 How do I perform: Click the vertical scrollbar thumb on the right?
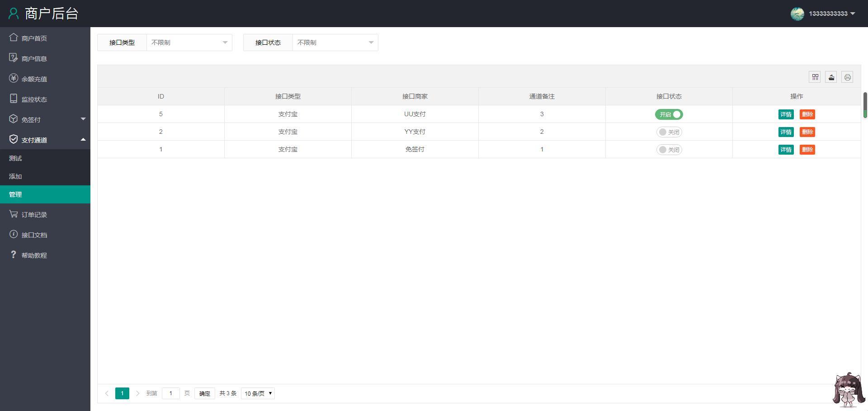[865, 105]
